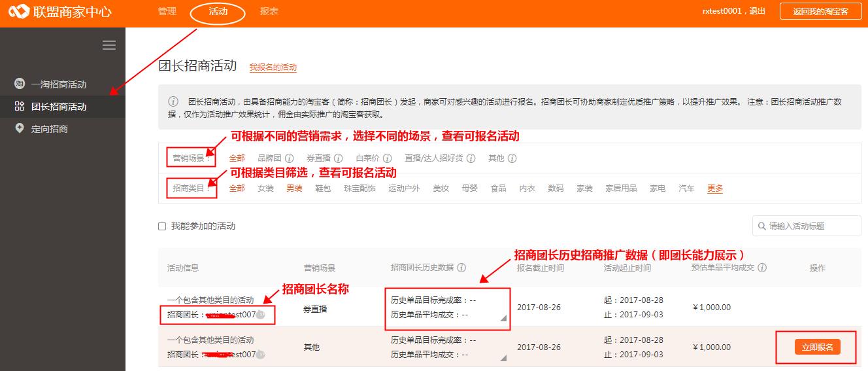This screenshot has width=868, height=371.
Task: Expand history data triangle in 券直播 row
Action: point(503,318)
